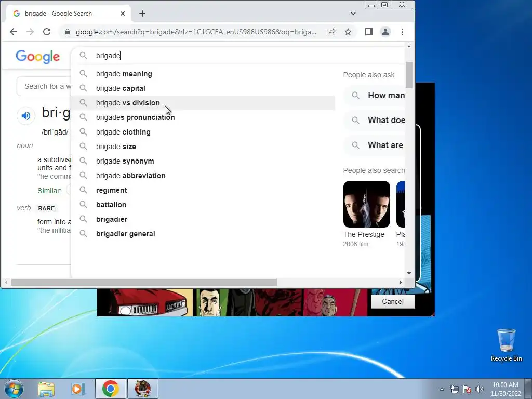The image size is (532, 399).
Task: Click the horizontal scroll right arrow
Action: click(401, 282)
